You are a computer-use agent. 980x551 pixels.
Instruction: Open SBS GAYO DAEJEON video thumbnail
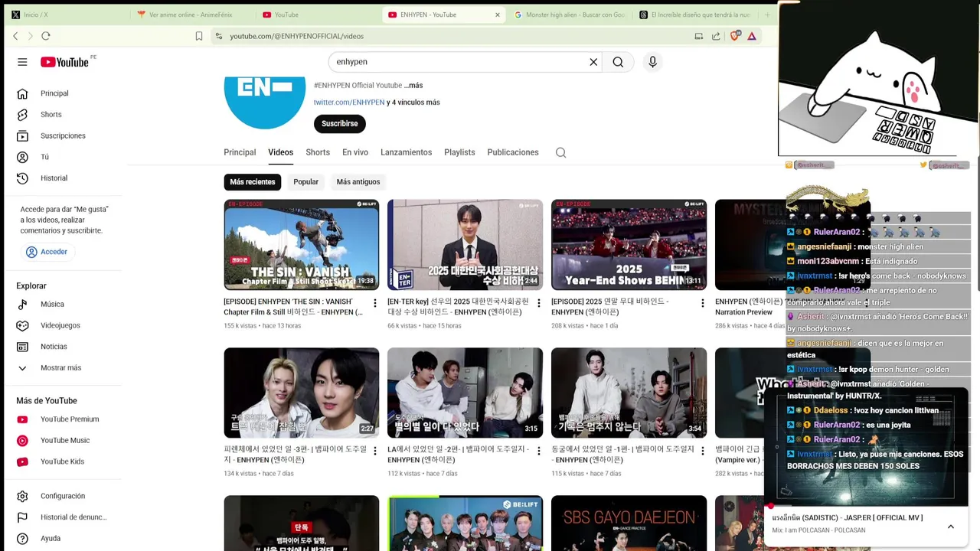click(629, 523)
